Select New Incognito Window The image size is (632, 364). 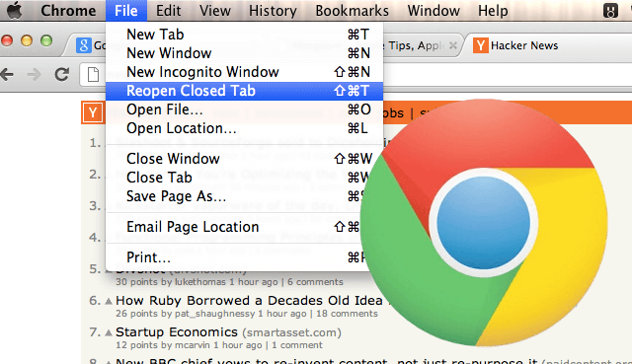244,72
